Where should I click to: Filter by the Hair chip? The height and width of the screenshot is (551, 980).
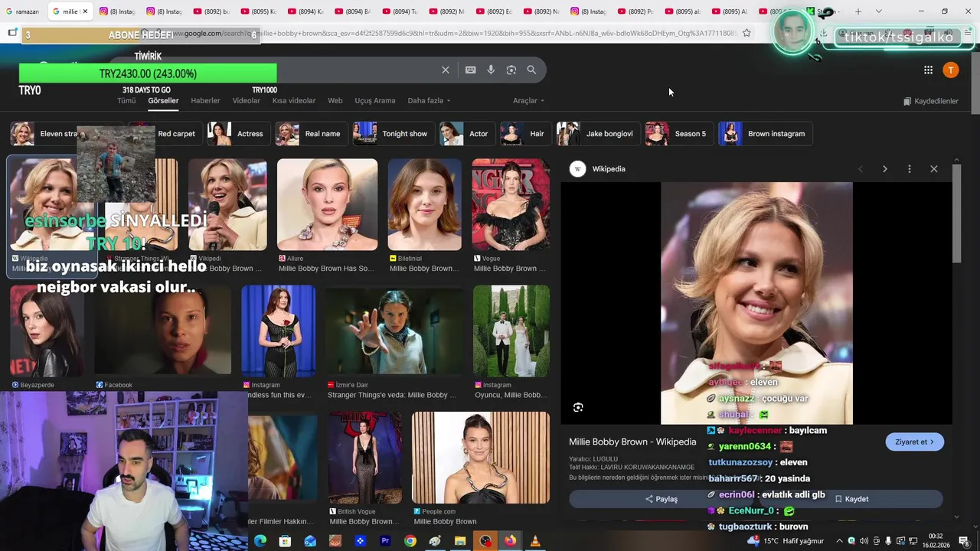pyautogui.click(x=524, y=134)
